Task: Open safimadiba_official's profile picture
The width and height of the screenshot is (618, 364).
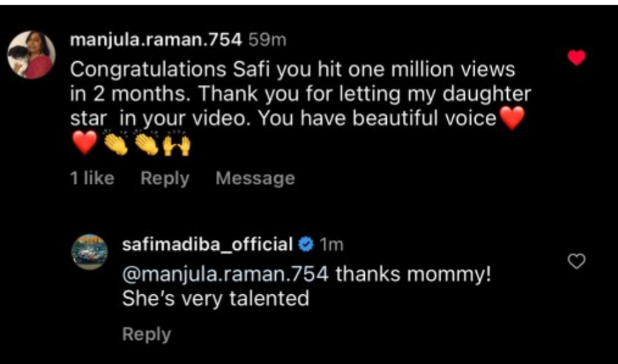Action: tap(89, 251)
